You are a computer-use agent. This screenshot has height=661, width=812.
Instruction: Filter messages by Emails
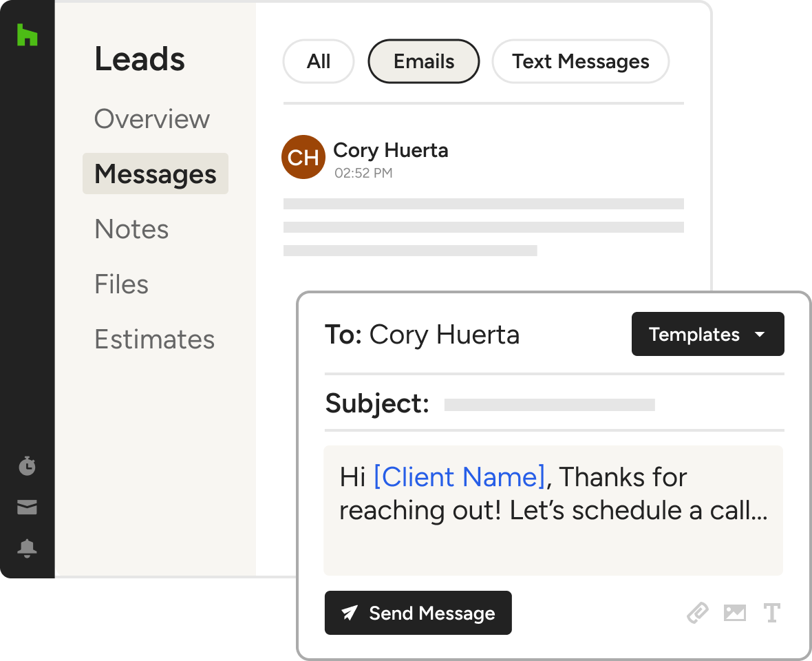coord(424,61)
